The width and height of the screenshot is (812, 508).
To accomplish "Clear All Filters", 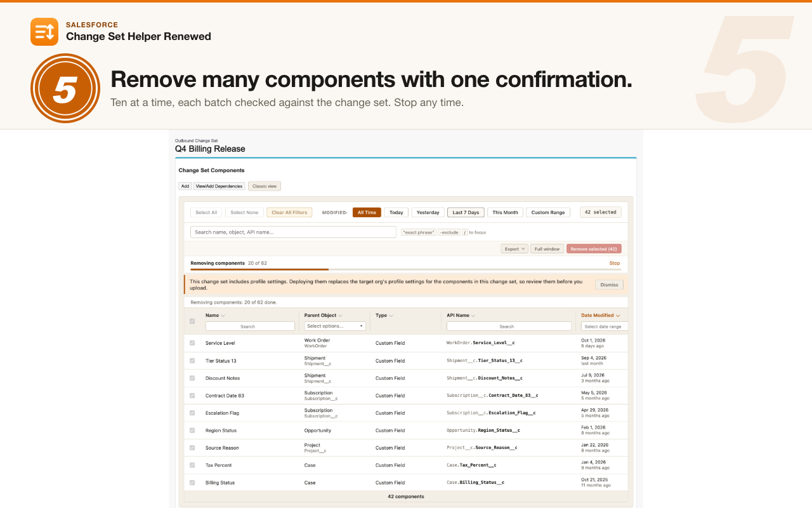I will pyautogui.click(x=289, y=213).
